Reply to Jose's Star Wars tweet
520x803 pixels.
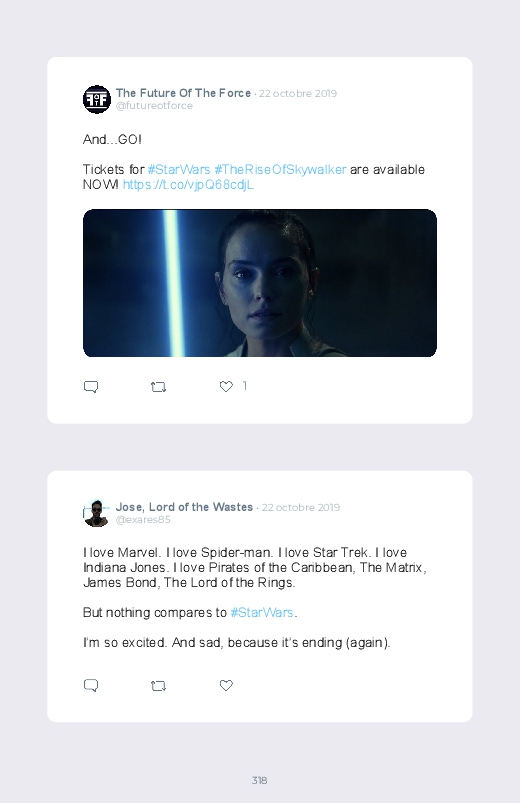coord(91,685)
